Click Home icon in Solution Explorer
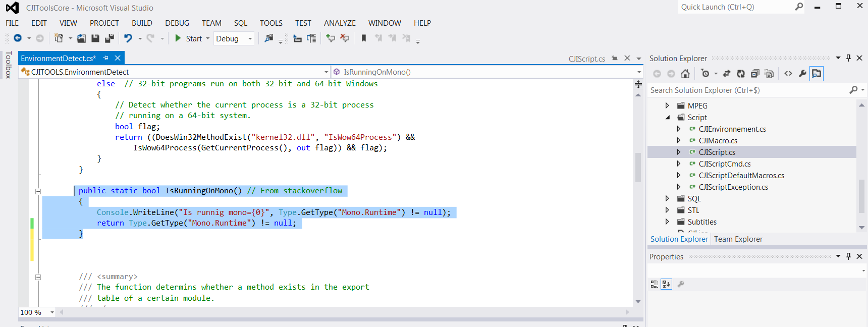 685,74
